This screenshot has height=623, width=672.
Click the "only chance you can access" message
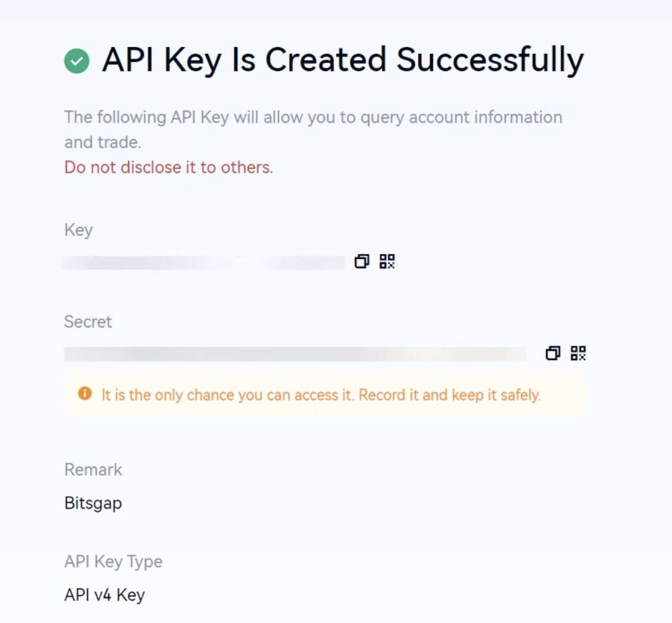(321, 395)
